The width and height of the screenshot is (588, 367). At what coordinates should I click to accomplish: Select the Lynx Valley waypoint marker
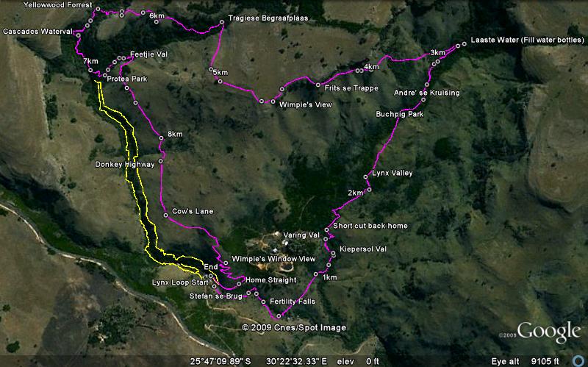pos(365,177)
